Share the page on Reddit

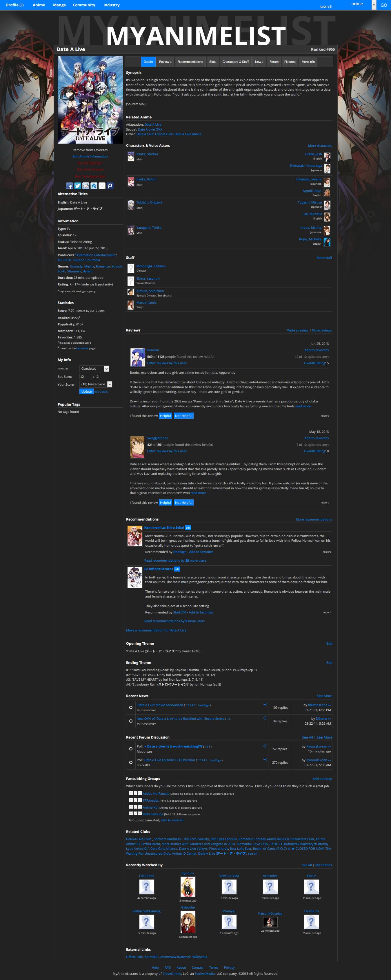pos(86,186)
